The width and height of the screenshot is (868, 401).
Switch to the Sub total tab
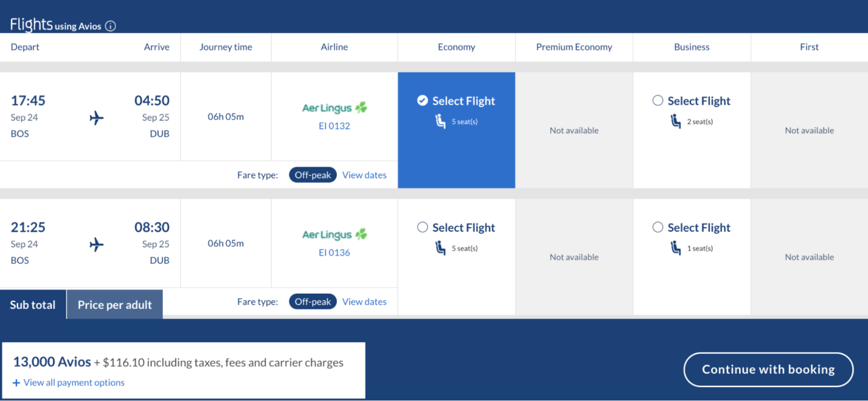(33, 305)
